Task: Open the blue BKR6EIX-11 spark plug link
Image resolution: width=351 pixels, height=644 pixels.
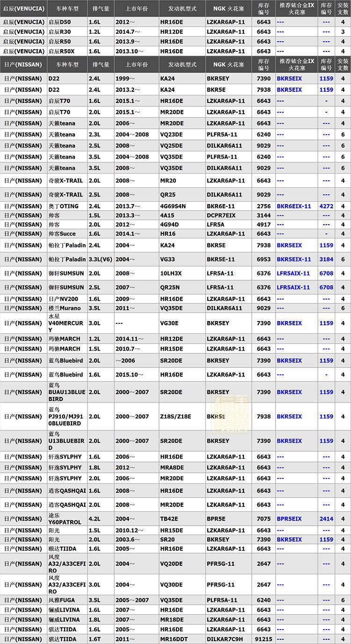Action: [294, 206]
